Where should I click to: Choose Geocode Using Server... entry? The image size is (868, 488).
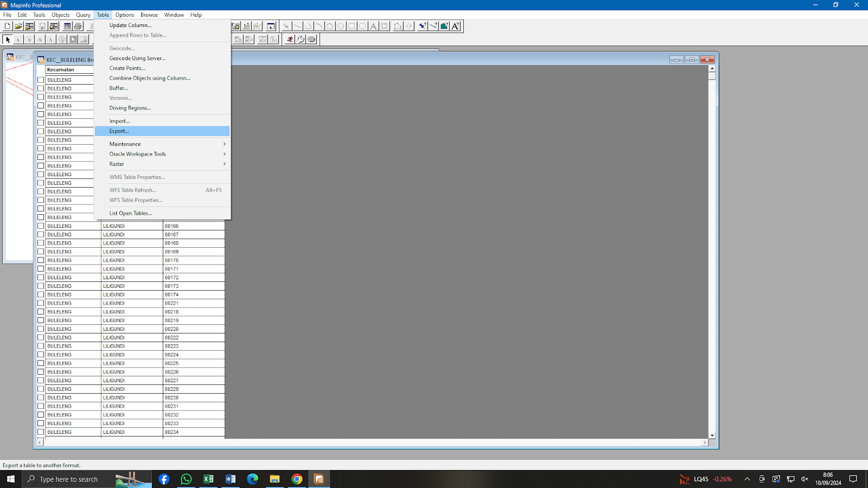pos(162,58)
